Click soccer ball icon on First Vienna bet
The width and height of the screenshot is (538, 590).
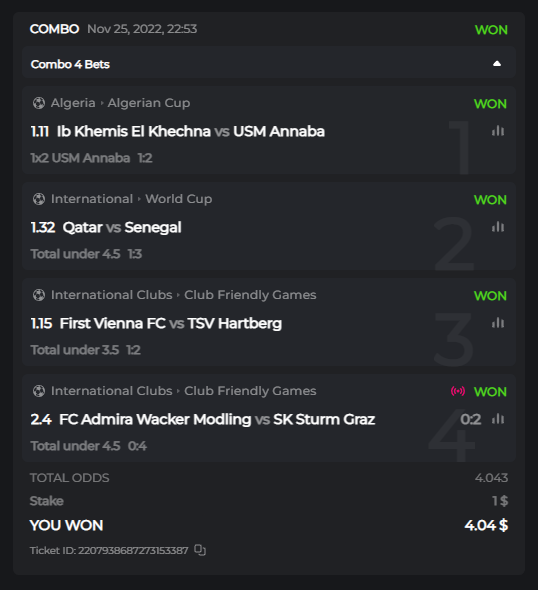tap(39, 295)
